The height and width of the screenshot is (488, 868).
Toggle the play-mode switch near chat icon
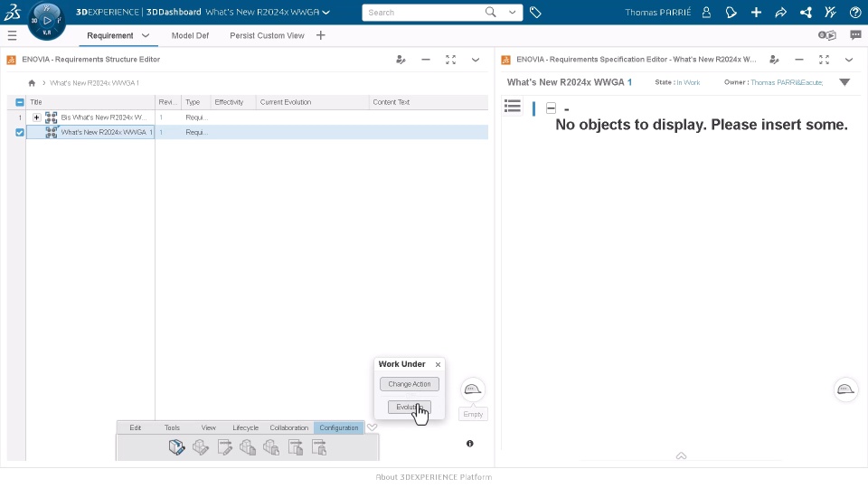827,35
